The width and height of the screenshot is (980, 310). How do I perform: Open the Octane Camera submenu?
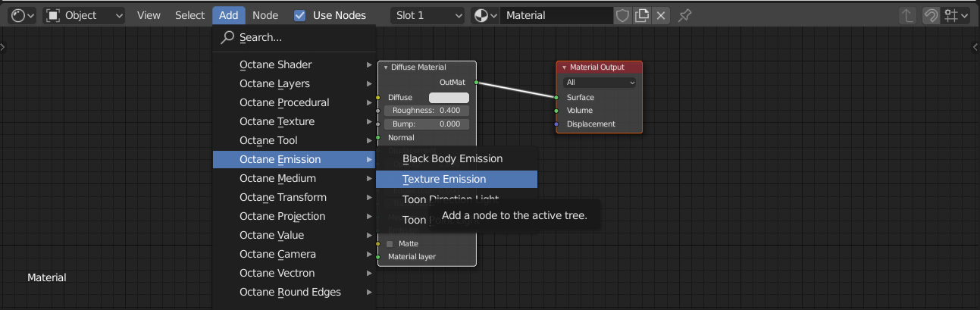(294, 254)
